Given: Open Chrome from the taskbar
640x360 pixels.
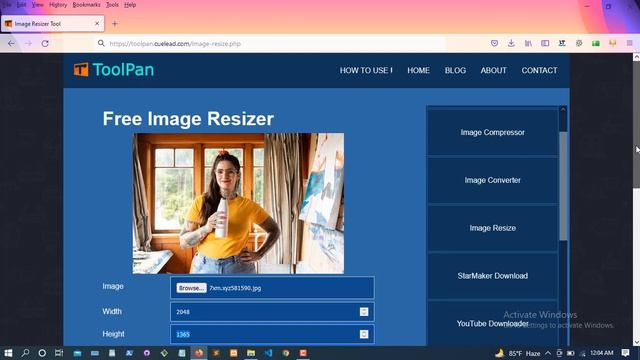Looking at the screenshot, I should (286, 353).
